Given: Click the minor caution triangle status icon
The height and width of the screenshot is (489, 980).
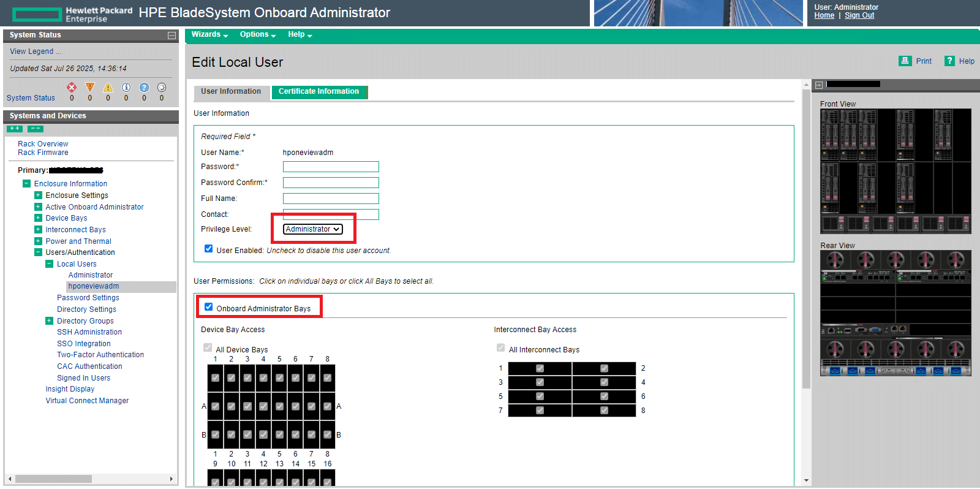Looking at the screenshot, I should (108, 88).
